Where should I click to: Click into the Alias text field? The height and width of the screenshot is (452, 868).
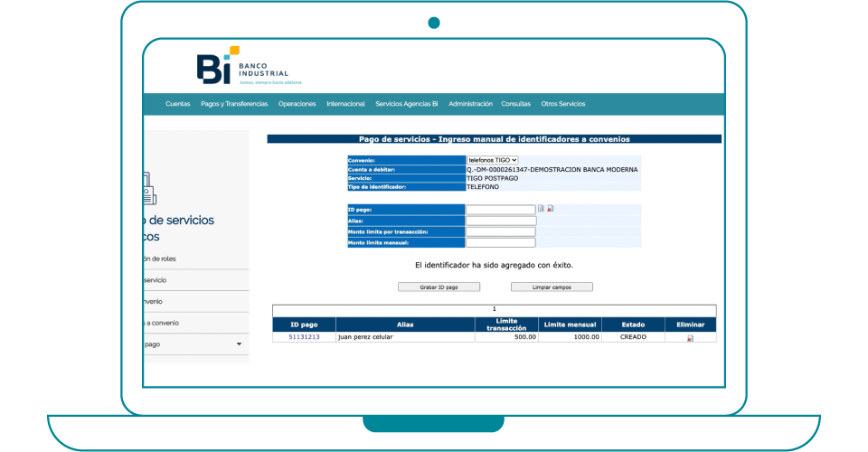[x=501, y=221]
